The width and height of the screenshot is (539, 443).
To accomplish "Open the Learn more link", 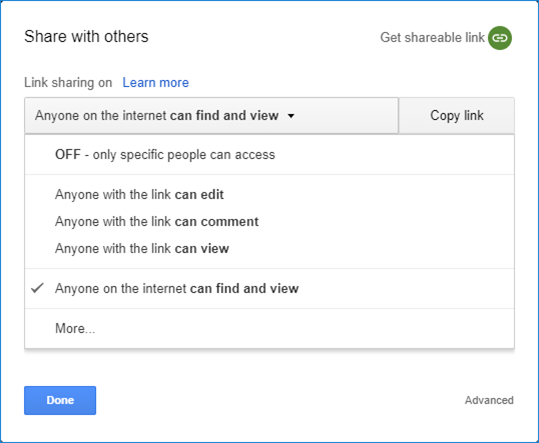I will point(156,83).
